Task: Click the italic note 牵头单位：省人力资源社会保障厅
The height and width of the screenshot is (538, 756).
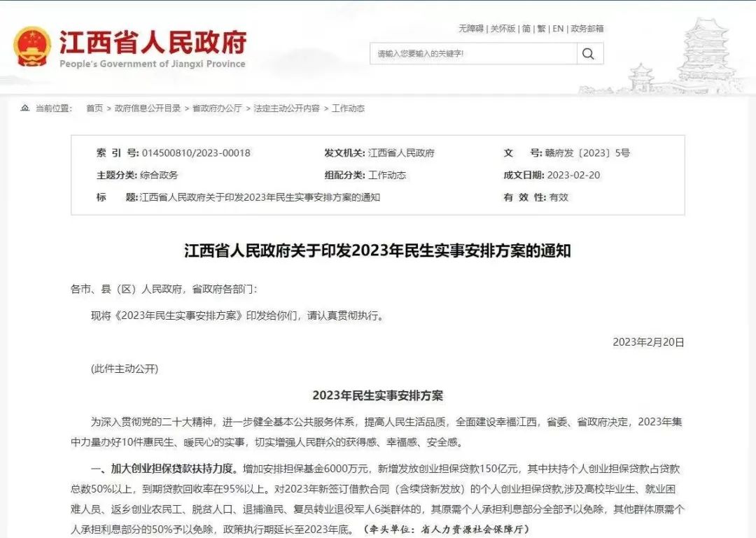Action: 447,530
